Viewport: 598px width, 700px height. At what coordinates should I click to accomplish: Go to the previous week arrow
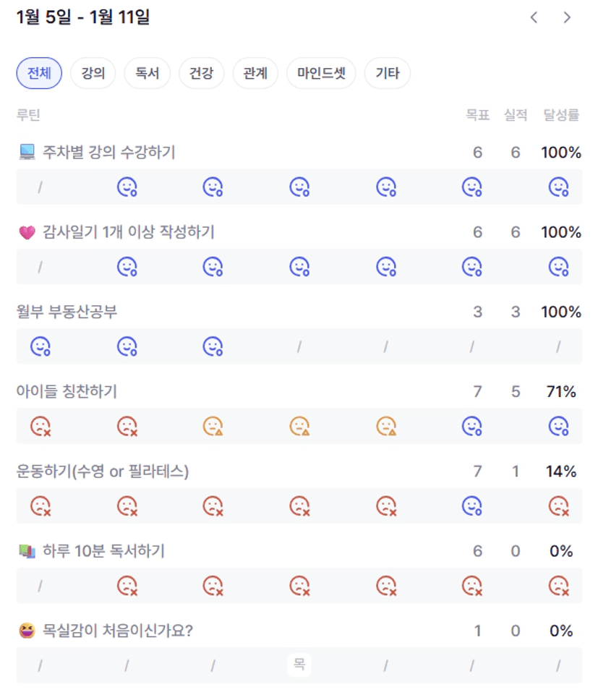(534, 18)
